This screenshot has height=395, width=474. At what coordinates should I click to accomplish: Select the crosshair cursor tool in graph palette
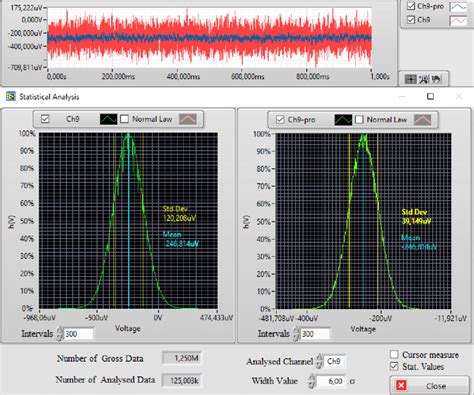(x=410, y=79)
